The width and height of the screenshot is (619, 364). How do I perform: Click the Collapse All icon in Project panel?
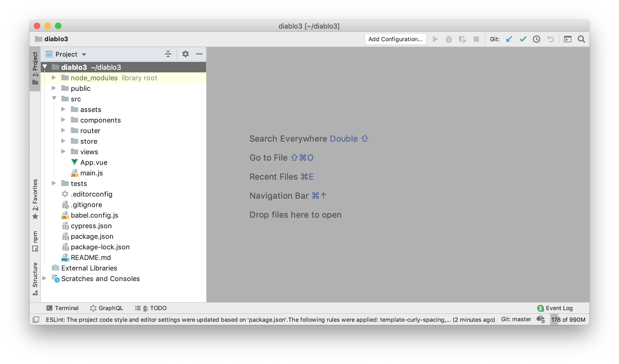(x=168, y=54)
